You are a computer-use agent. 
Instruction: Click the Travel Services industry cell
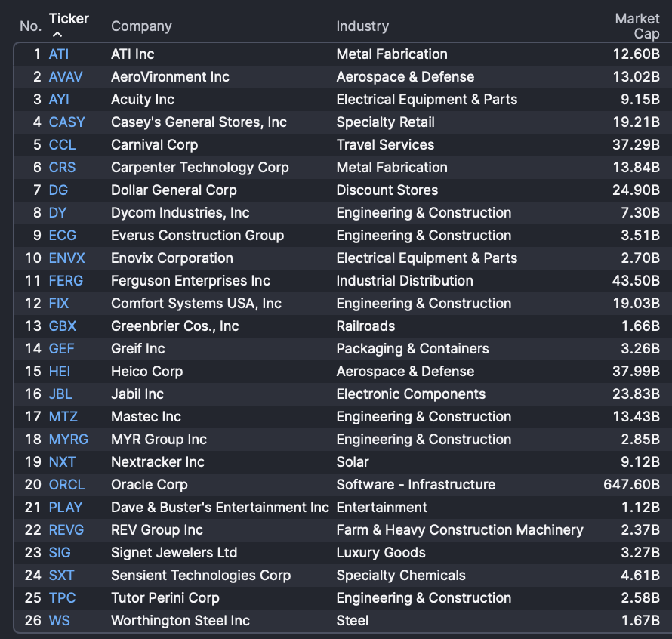(x=385, y=145)
